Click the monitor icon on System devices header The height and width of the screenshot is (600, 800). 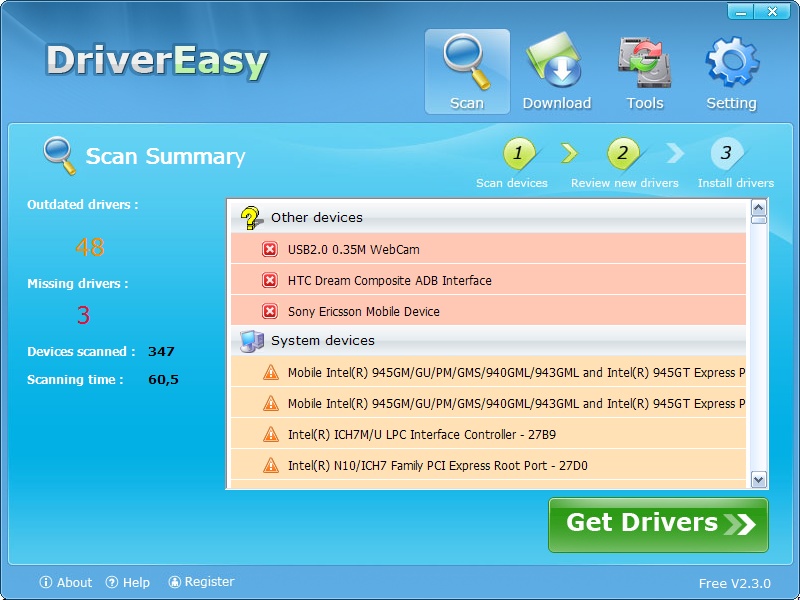coord(249,341)
